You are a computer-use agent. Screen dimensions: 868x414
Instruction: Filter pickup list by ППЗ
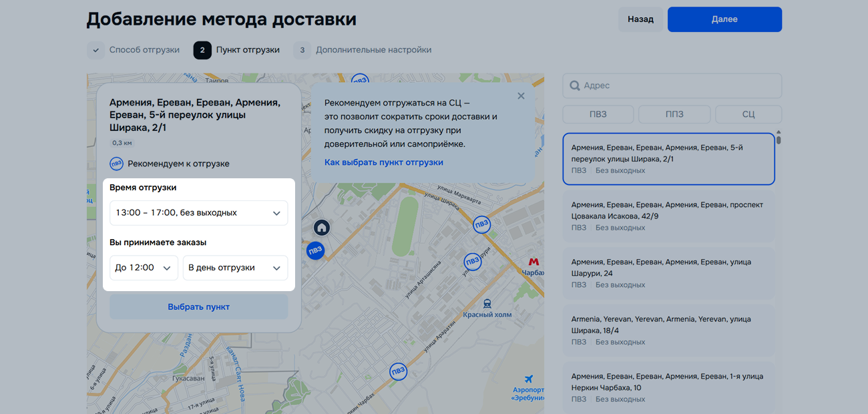click(674, 114)
